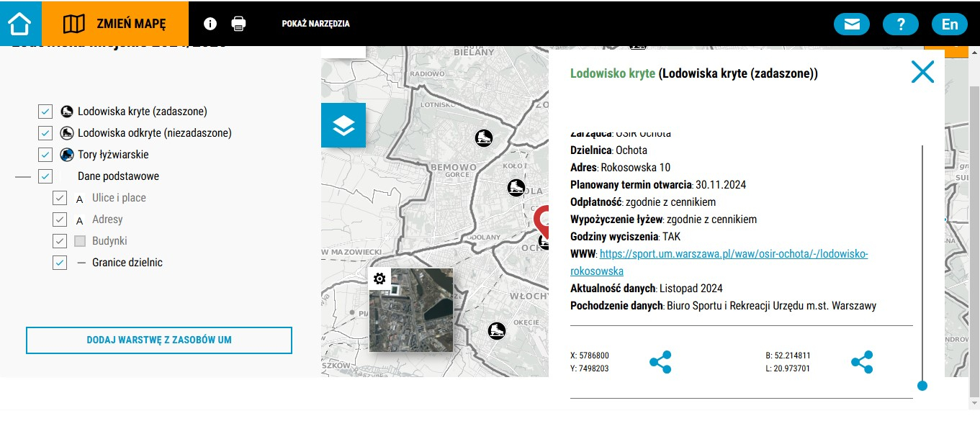Click the ice rink marker near Okęcie
The width and height of the screenshot is (980, 421).
point(496,331)
